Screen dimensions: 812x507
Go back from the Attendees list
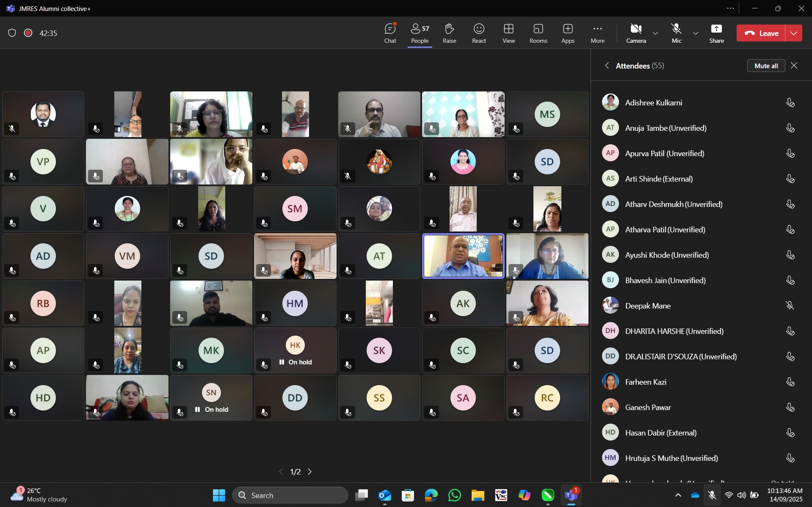[x=607, y=66]
